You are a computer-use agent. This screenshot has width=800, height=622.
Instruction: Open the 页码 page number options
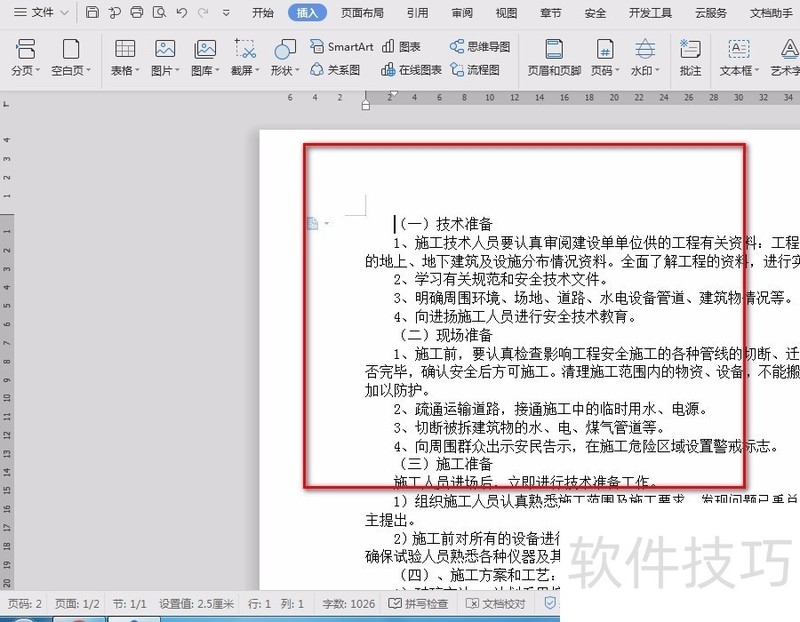coord(605,58)
